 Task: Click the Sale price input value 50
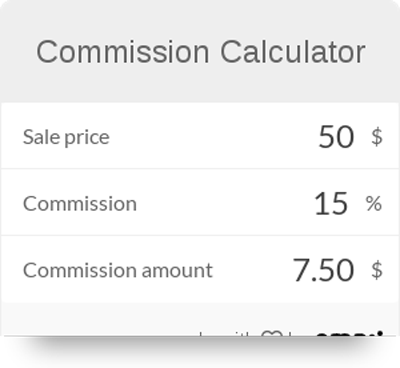336,137
